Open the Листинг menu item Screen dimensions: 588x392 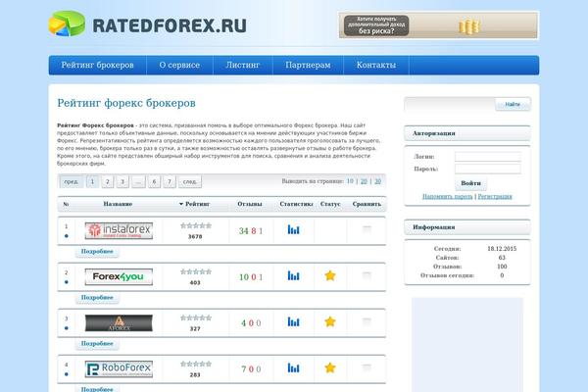[243, 66]
